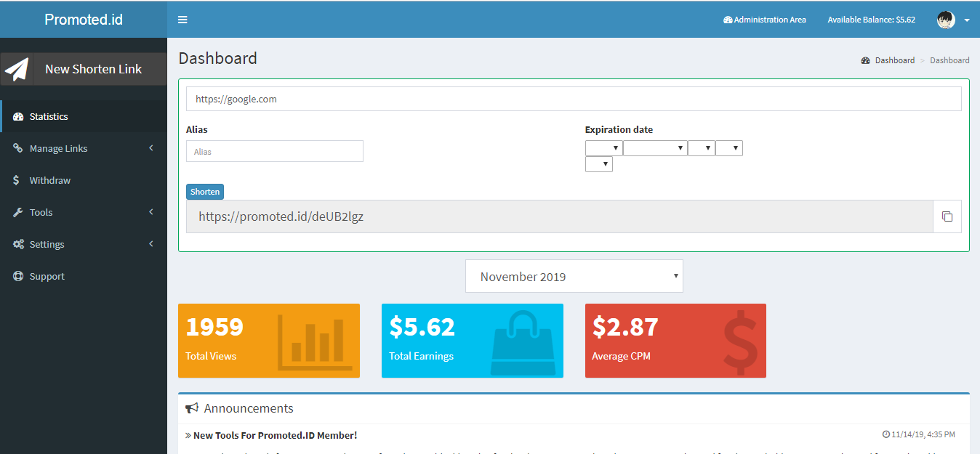Click the 1959 Total Views card
The image size is (980, 454).
coord(269,341)
